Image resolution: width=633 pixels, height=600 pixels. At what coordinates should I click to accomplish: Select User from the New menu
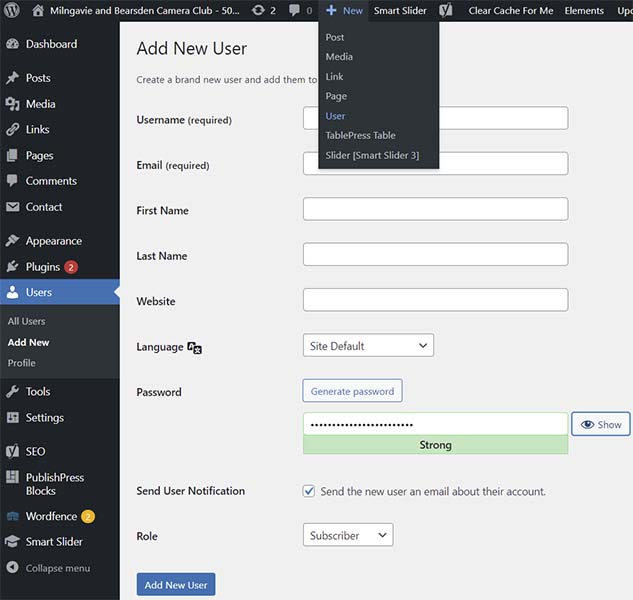335,116
